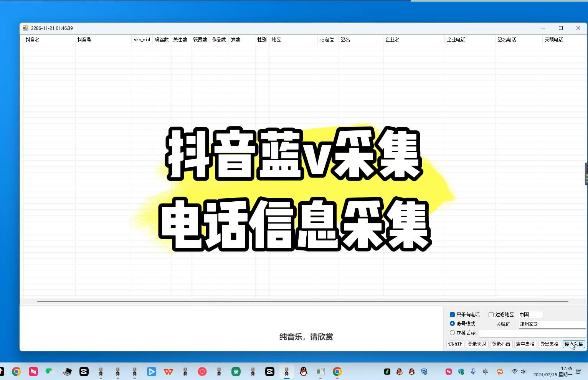This screenshot has width=588, height=380.
Task: Click the QQ tray icon with red badge
Action: click(x=400, y=372)
